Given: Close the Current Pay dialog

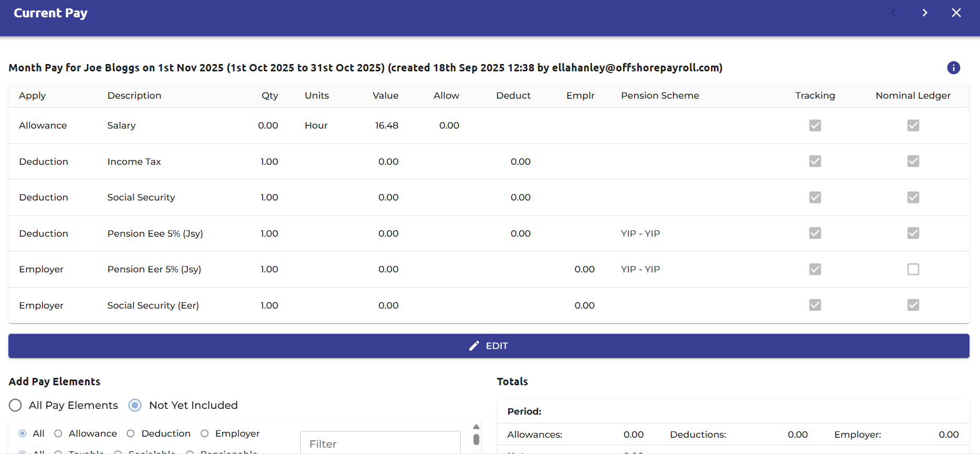Looking at the screenshot, I should [956, 13].
